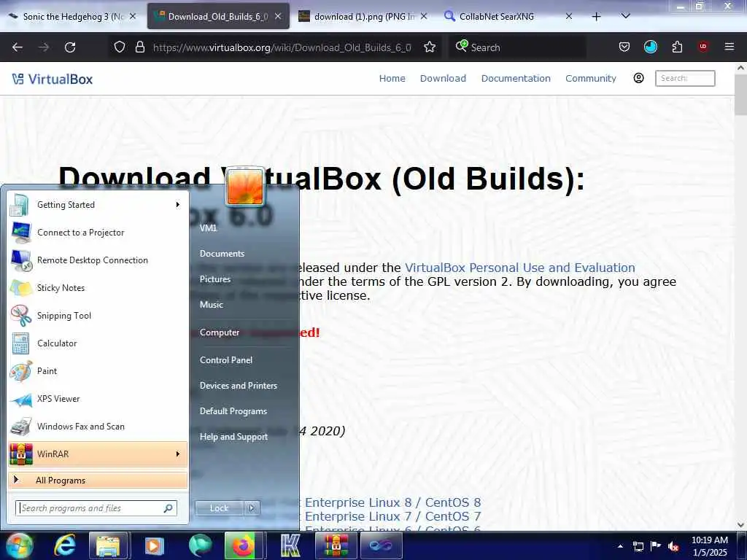Expand All Programs list
This screenshot has width=747, height=560.
[x=98, y=480]
